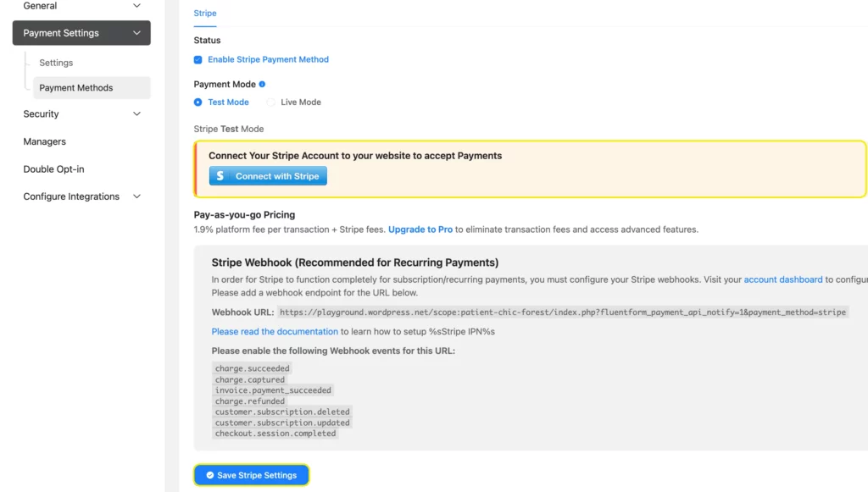Viewport: 868px width, 492px height.
Task: Open the Security sidebar menu
Action: pos(81,113)
